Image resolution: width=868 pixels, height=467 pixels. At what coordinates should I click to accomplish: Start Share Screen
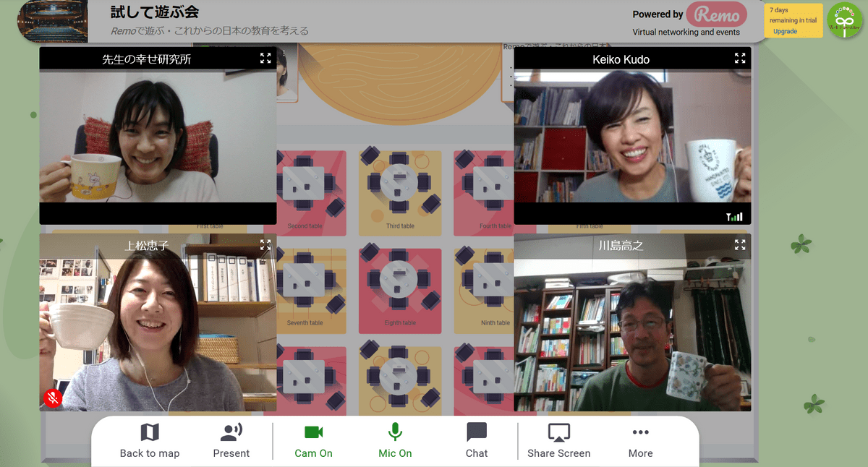point(558,441)
